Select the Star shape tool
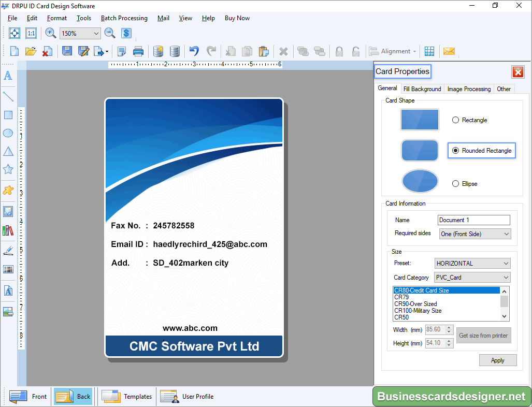 pos(8,169)
